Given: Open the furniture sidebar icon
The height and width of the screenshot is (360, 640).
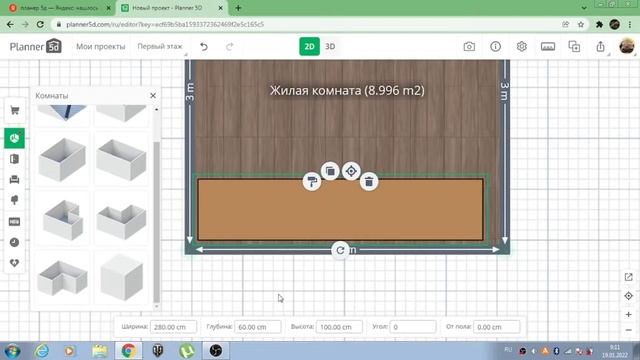Looking at the screenshot, I should pyautogui.click(x=14, y=180).
